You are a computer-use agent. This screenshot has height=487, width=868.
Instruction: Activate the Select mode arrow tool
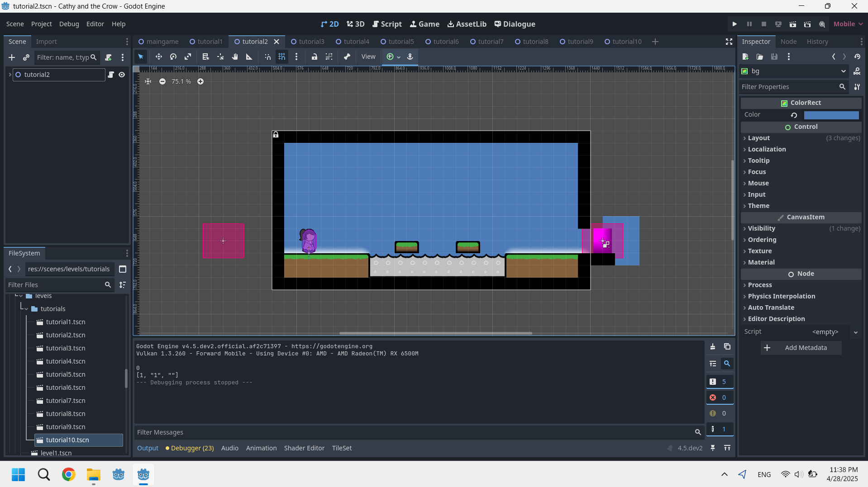141,57
